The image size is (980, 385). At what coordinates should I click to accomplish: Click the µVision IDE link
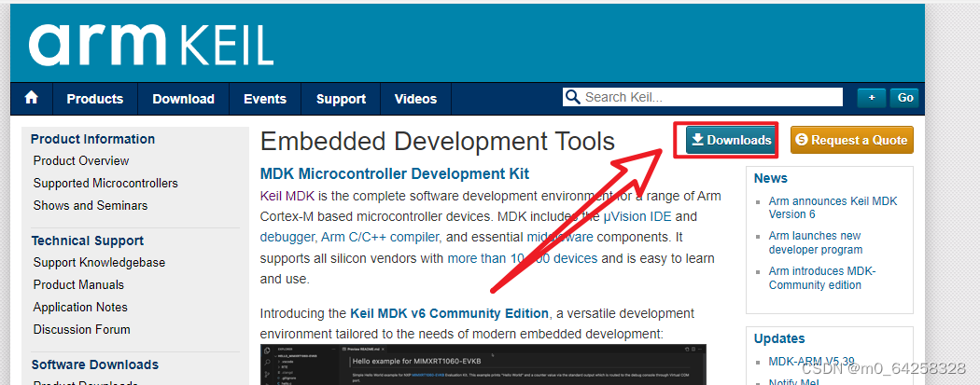click(x=637, y=217)
